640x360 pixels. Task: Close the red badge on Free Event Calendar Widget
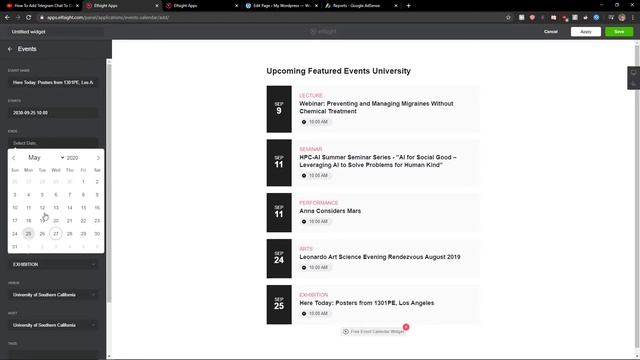[406, 327]
